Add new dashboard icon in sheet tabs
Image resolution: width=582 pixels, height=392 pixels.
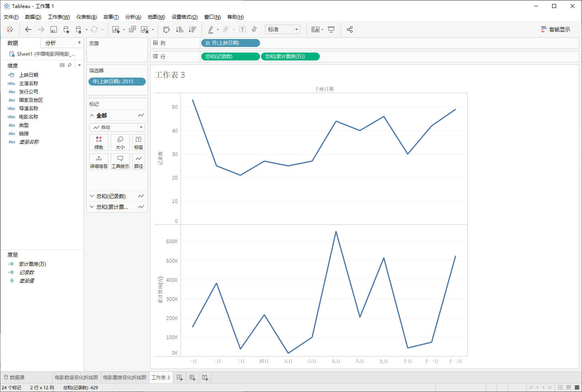[x=192, y=378]
